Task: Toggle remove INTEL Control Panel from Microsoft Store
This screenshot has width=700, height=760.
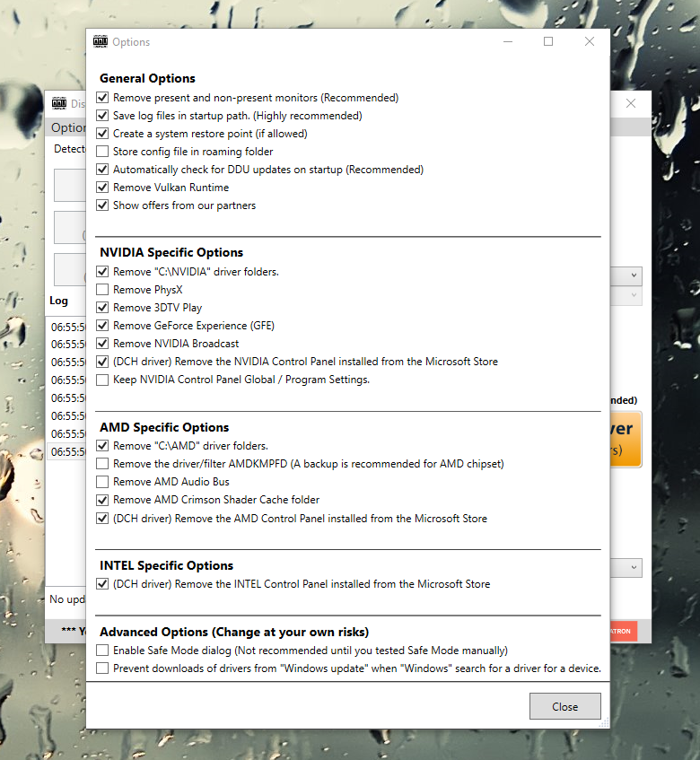Action: (x=102, y=583)
